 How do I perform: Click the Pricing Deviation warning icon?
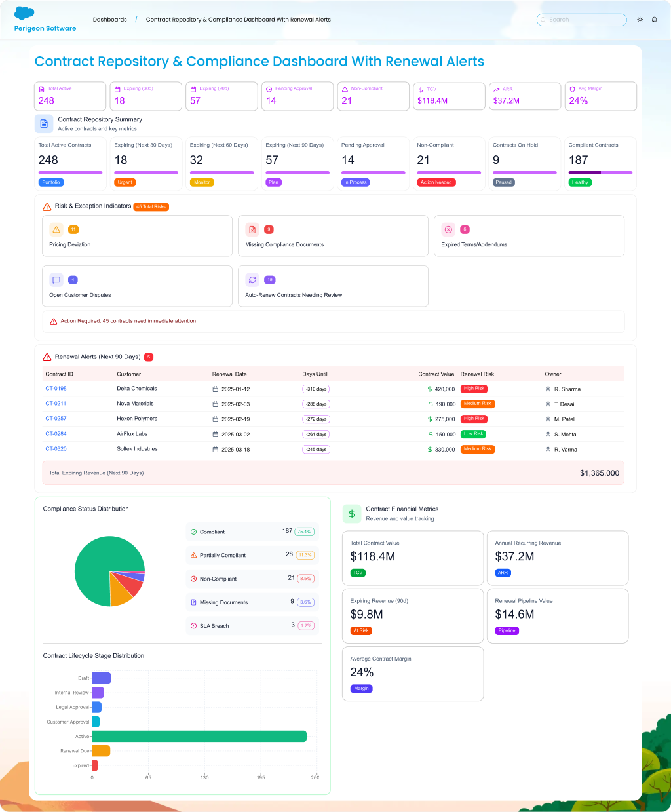coord(56,229)
